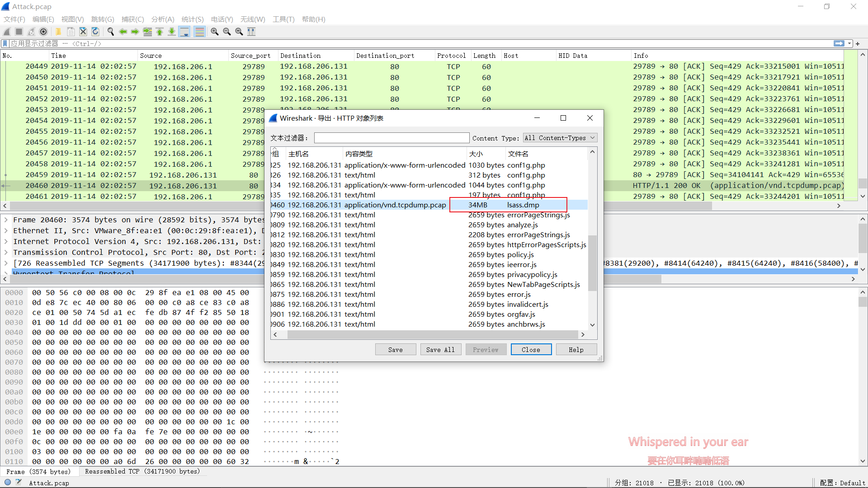Start a new capture with the shark fin icon
868x488 pixels.
pos(6,32)
